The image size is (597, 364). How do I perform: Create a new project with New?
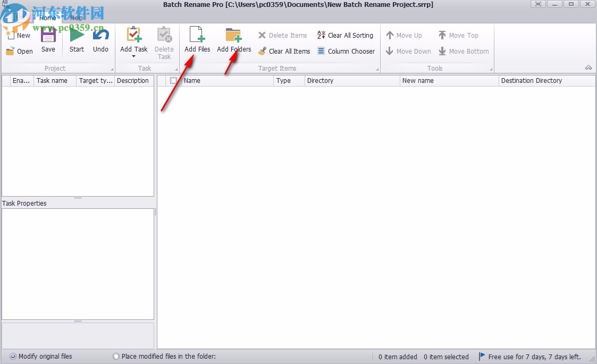coord(18,36)
